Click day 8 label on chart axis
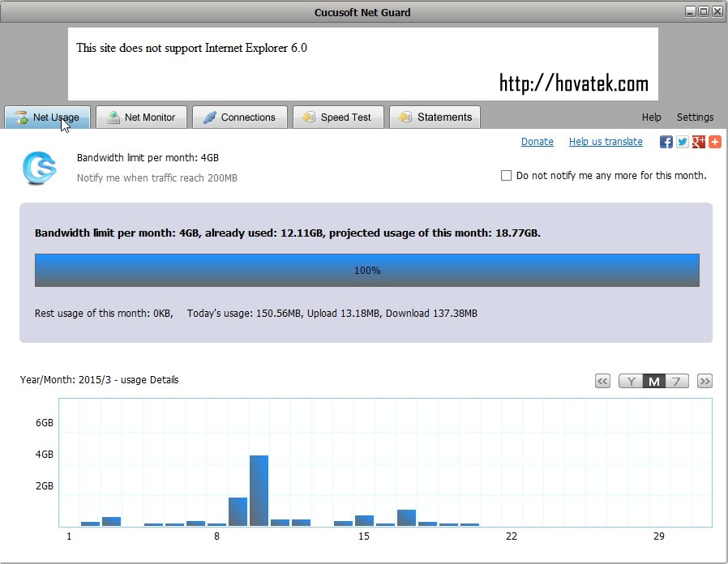Image resolution: width=728 pixels, height=564 pixels. click(x=216, y=536)
